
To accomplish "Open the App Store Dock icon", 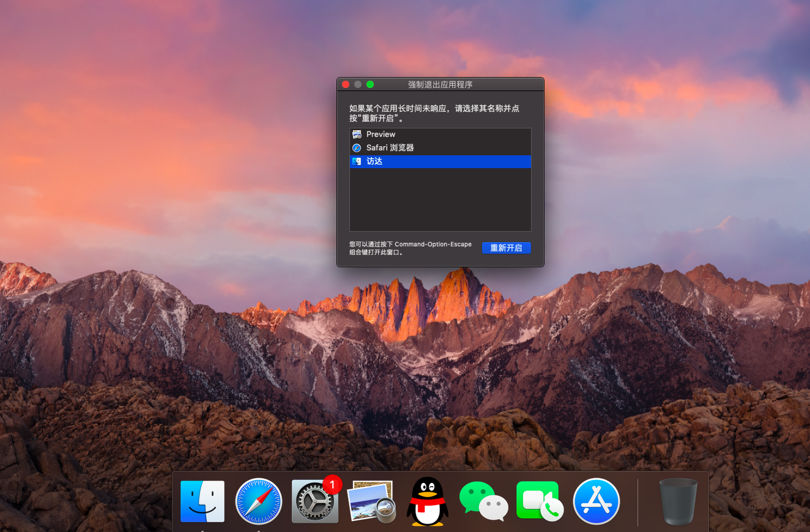I will 596,501.
